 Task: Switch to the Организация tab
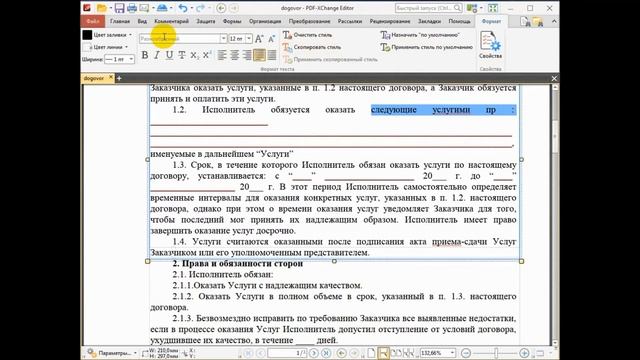[x=265, y=21]
